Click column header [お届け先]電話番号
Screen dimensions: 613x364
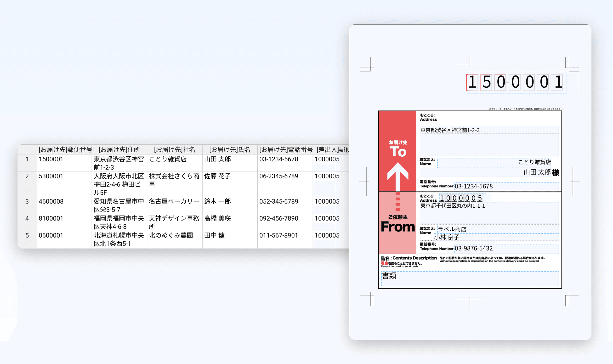[x=285, y=150]
